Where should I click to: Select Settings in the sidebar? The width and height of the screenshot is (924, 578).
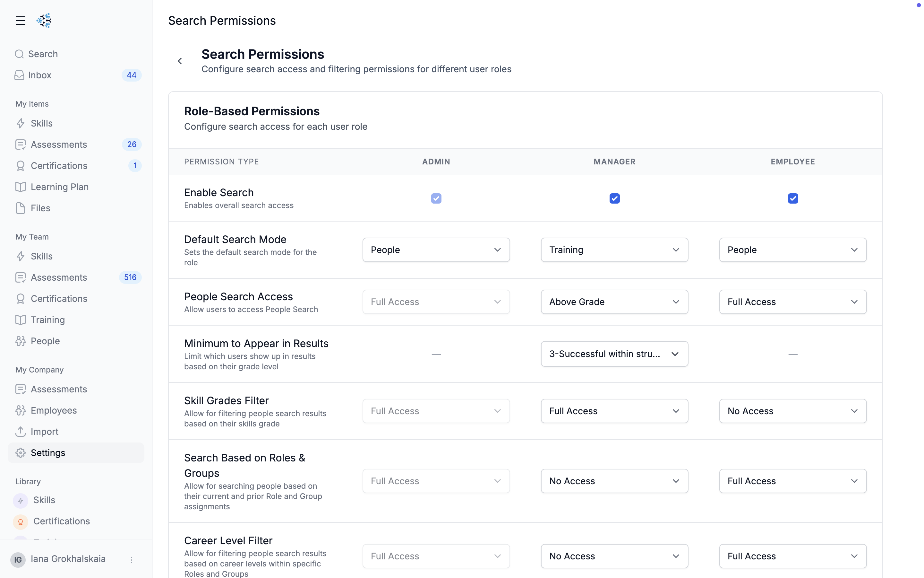point(76,453)
